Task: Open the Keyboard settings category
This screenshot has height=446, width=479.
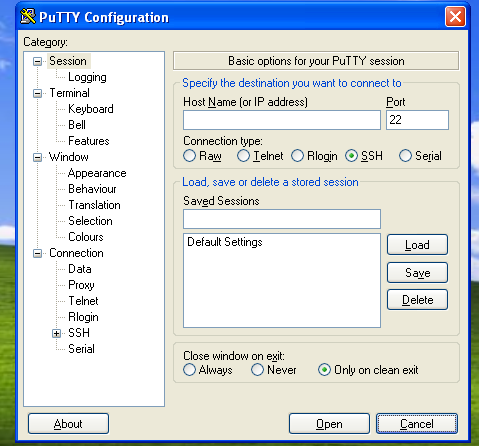Action: click(x=91, y=109)
